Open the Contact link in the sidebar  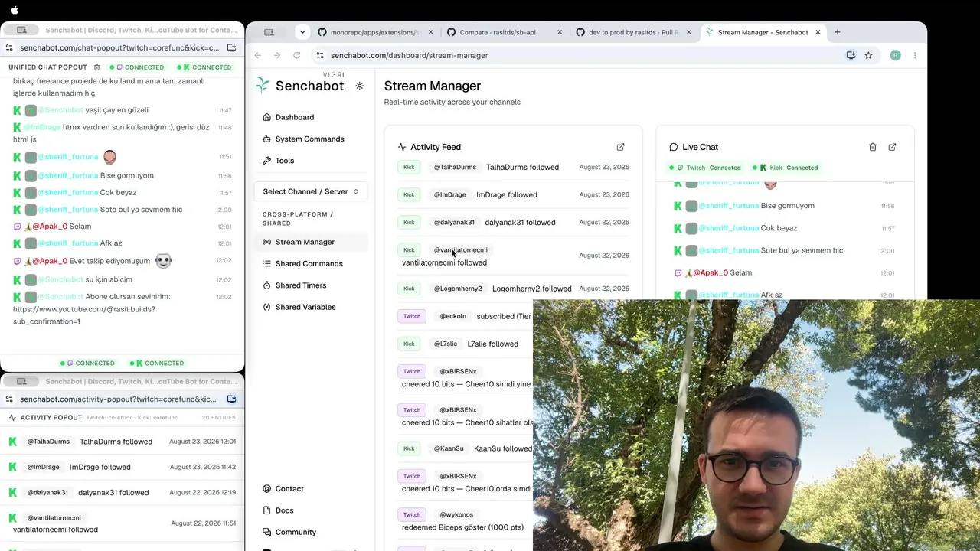[289, 488]
